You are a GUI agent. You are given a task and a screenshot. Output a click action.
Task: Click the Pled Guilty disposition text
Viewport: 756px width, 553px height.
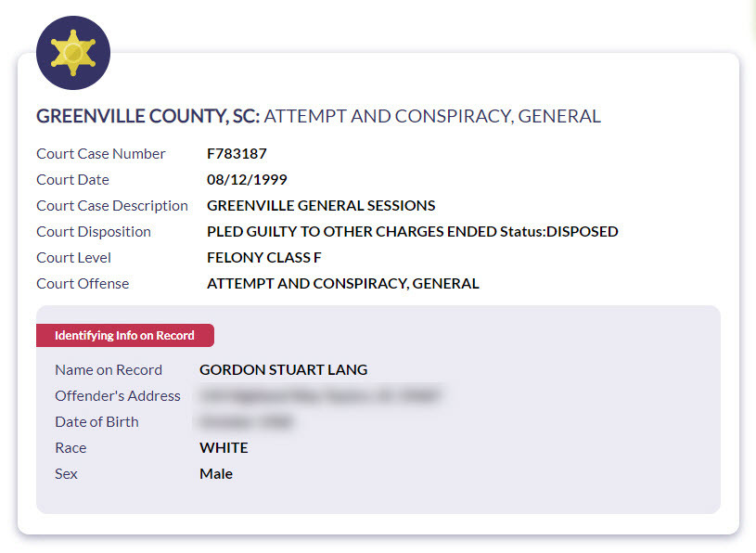pyautogui.click(x=412, y=232)
